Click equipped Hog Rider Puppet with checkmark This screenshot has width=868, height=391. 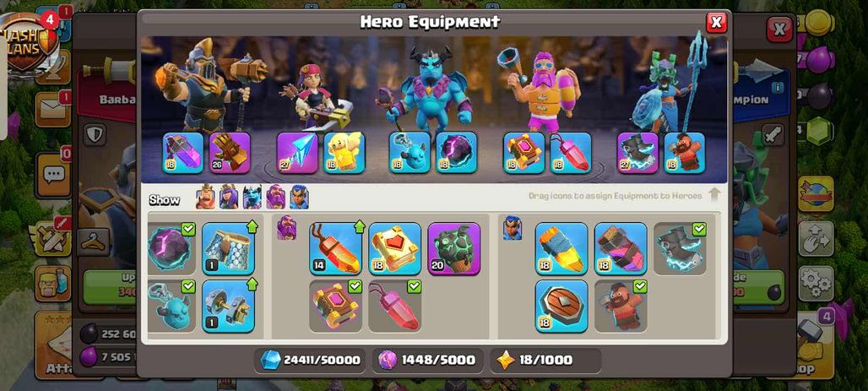(621, 307)
